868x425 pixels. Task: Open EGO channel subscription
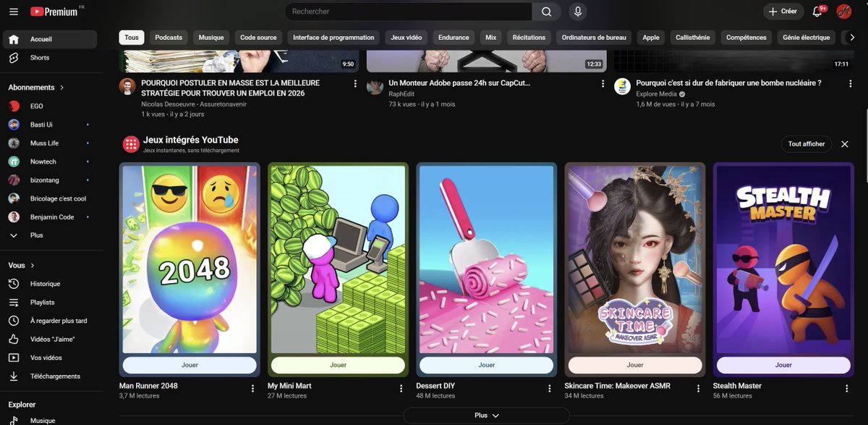coord(49,106)
